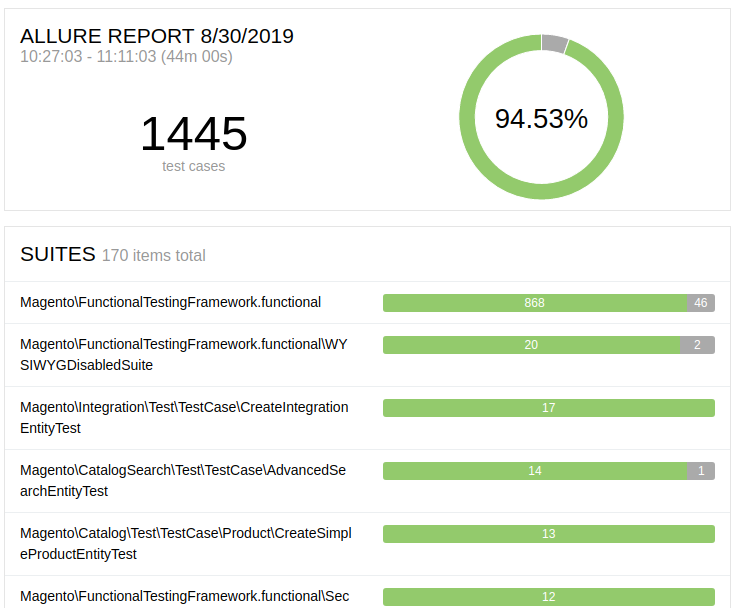Click the 94.53% value in the donut chart
Image resolution: width=739 pixels, height=608 pixels.
pyautogui.click(x=541, y=119)
